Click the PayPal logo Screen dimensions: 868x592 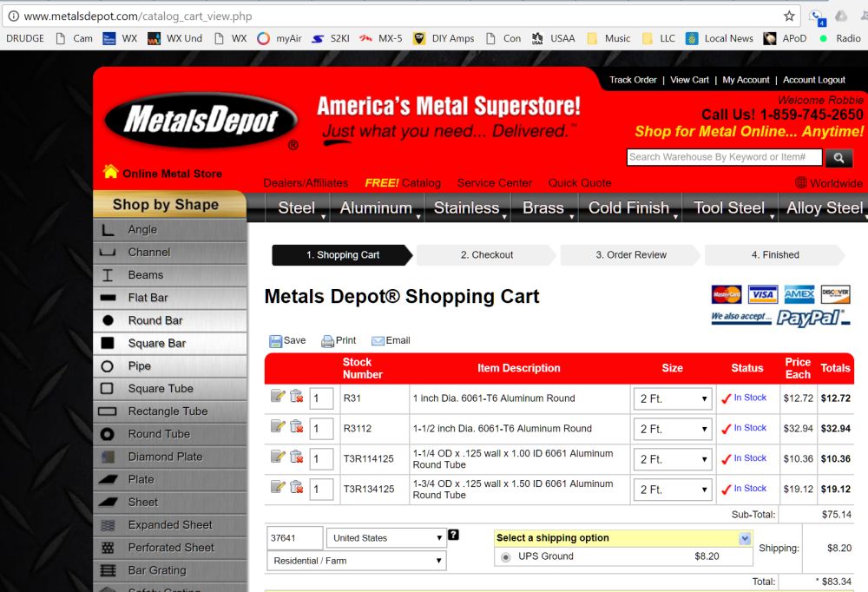[x=812, y=318]
